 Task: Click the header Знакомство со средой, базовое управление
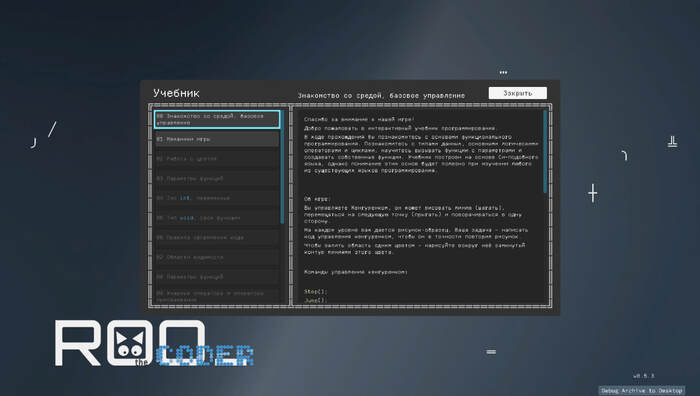pos(381,96)
